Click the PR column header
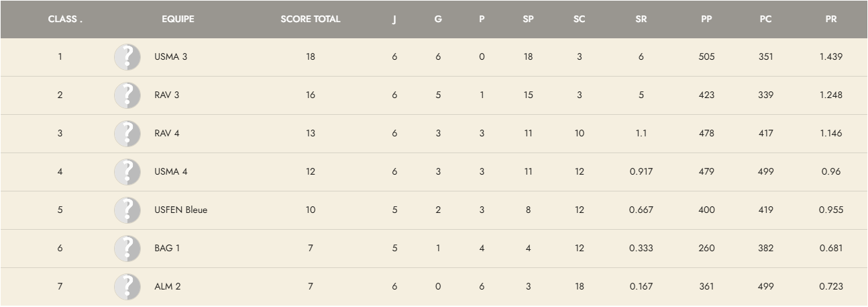Image resolution: width=868 pixels, height=307 pixels. tap(830, 19)
